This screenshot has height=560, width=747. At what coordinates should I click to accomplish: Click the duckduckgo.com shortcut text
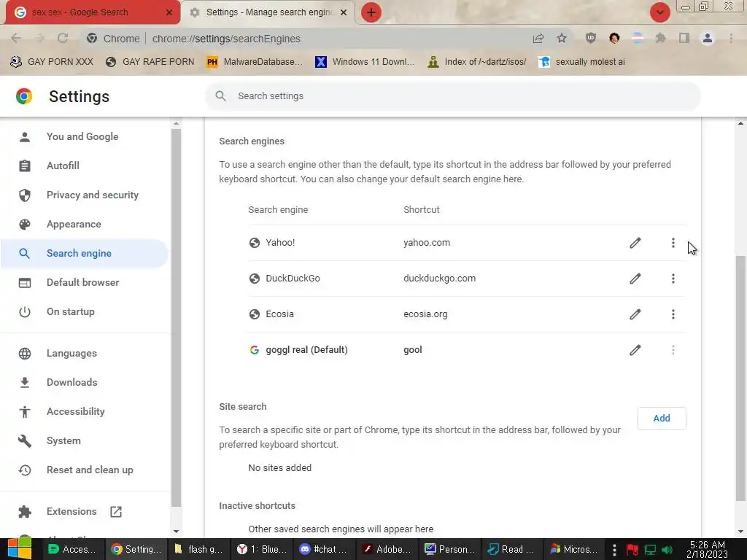[439, 279]
